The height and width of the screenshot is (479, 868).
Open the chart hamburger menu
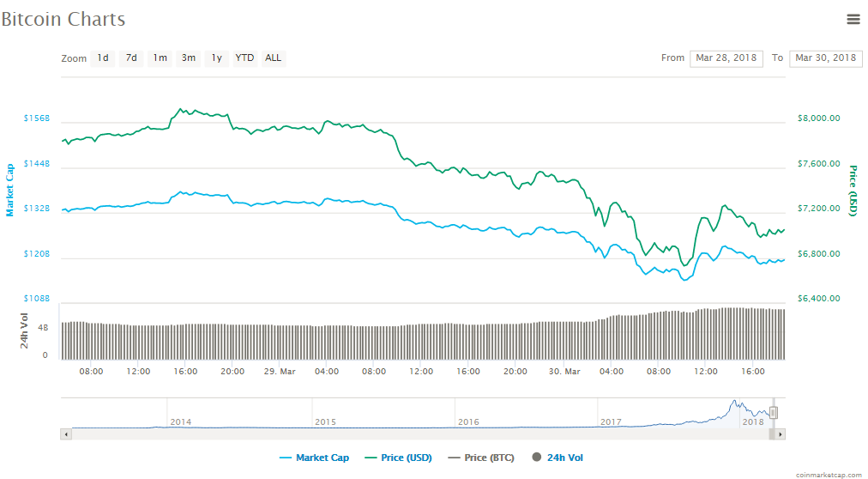[853, 19]
